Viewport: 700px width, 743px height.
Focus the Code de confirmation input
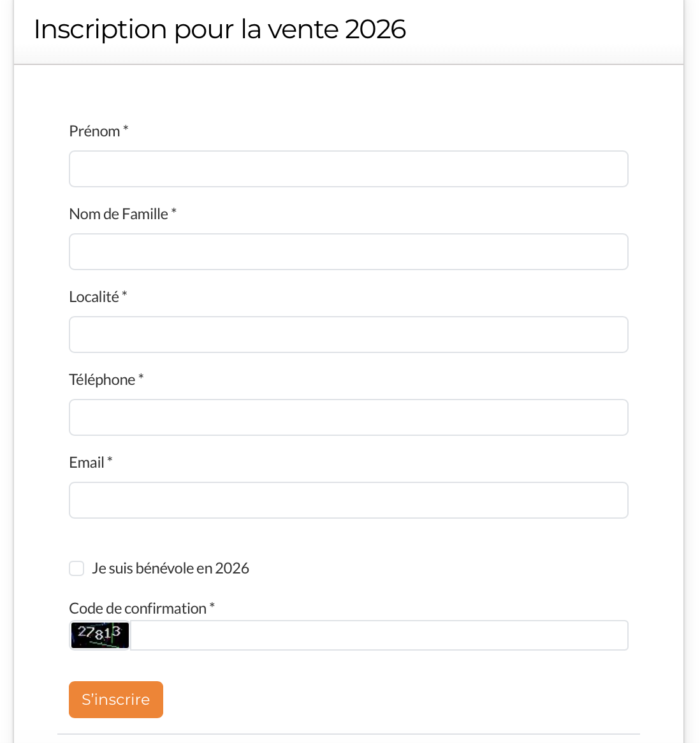click(x=379, y=635)
